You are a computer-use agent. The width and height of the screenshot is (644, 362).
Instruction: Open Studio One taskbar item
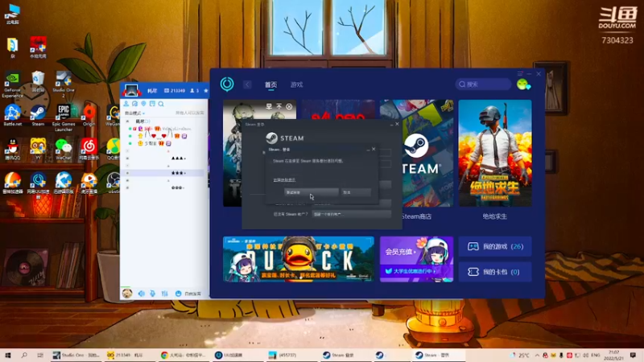click(x=76, y=355)
